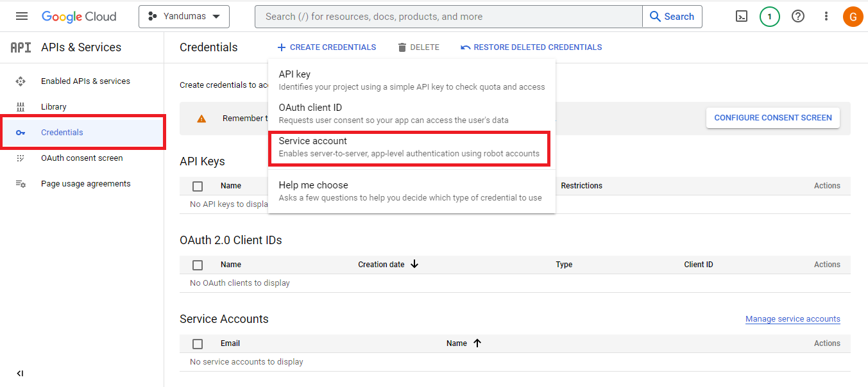The image size is (868, 387).
Task: Choose Service account from the dropdown
Action: [x=412, y=147]
